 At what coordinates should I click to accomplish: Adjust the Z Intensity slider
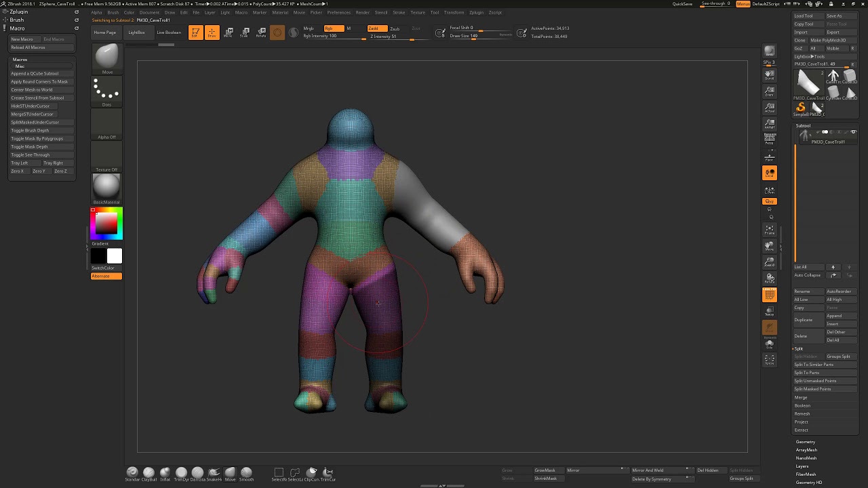tap(398, 36)
